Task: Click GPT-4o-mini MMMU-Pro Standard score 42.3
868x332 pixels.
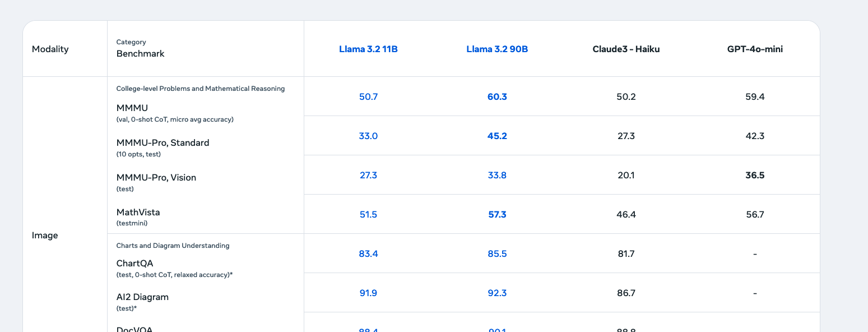Action: click(x=755, y=136)
